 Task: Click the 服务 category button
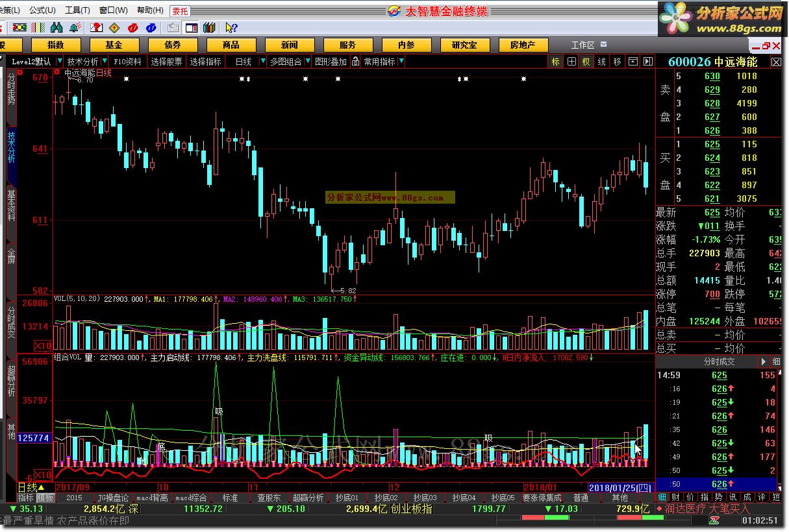347,45
